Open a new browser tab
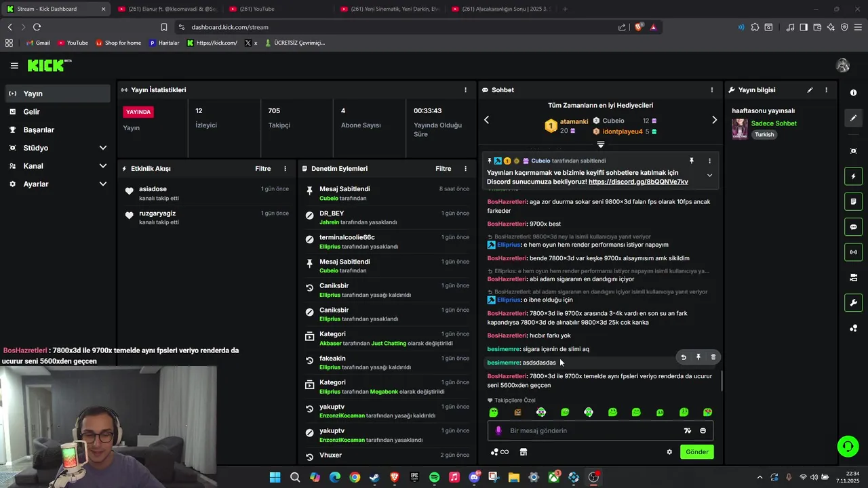The height and width of the screenshot is (488, 868). click(x=565, y=9)
